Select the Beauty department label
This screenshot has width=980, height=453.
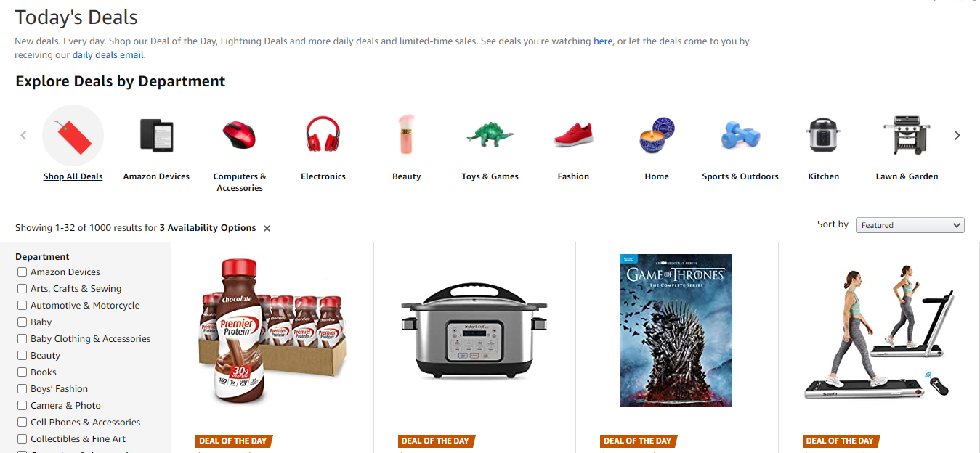tap(406, 176)
